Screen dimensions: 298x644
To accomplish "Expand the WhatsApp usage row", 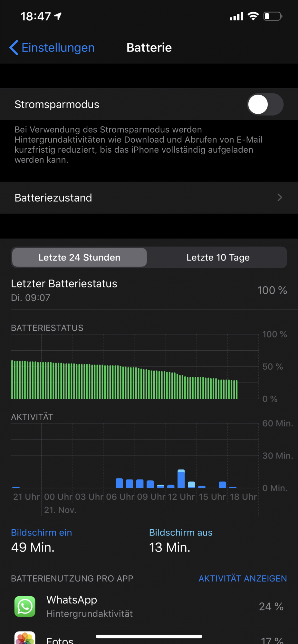I will pyautogui.click(x=149, y=607).
